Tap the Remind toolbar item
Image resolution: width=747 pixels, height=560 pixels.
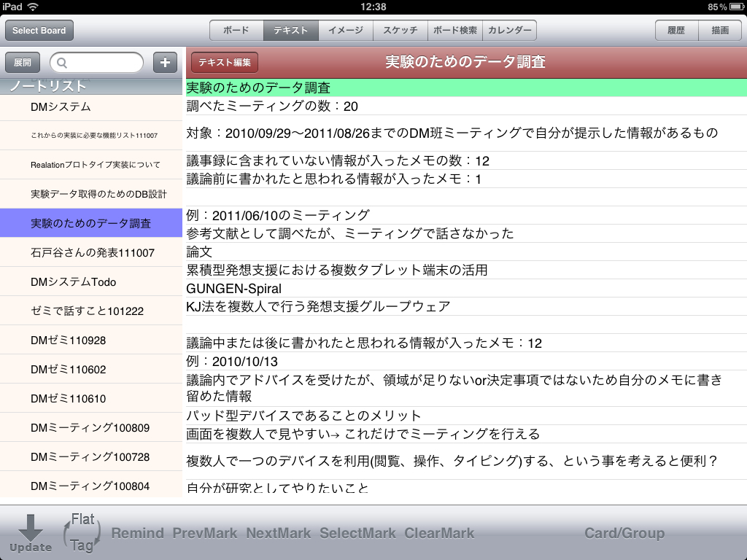pos(137,533)
